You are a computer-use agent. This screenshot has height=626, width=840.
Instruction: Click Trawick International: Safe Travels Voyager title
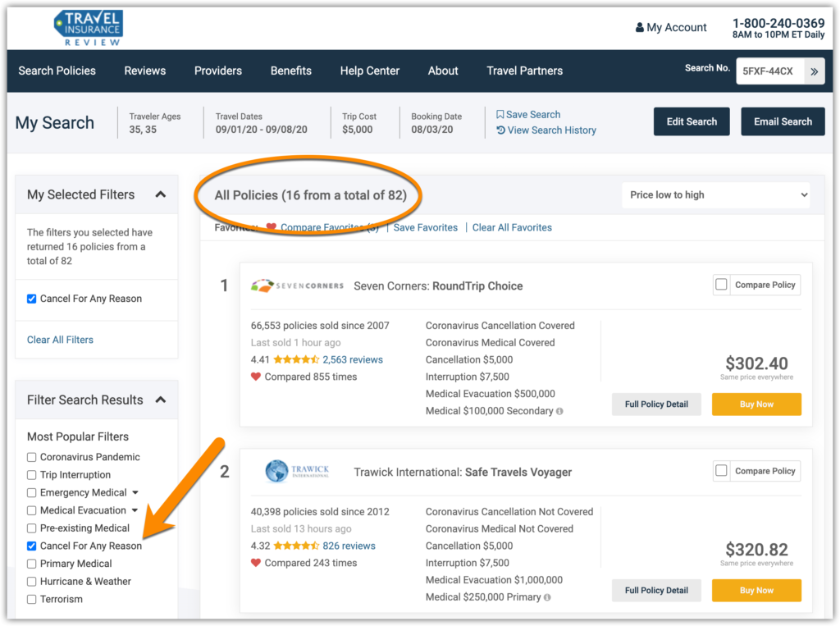[x=463, y=472]
